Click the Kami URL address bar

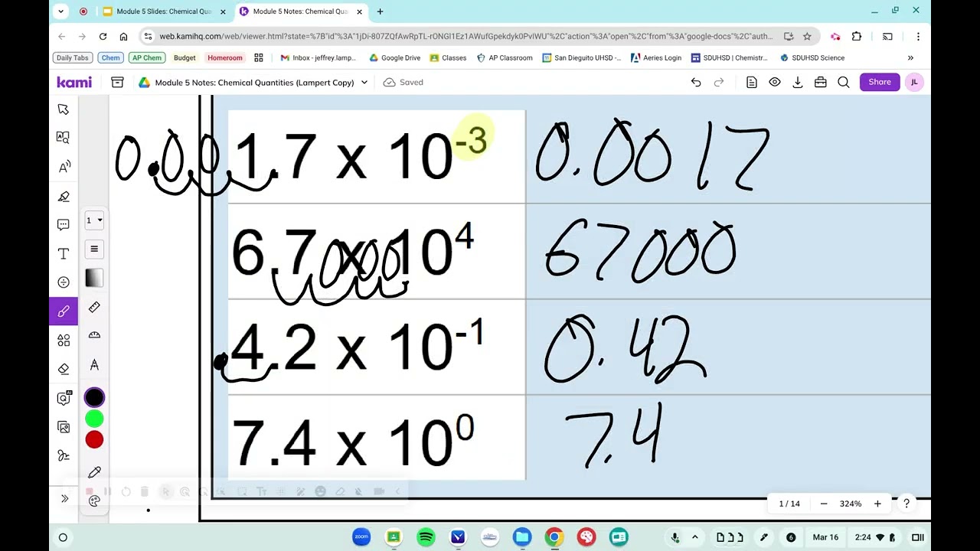pos(465,36)
